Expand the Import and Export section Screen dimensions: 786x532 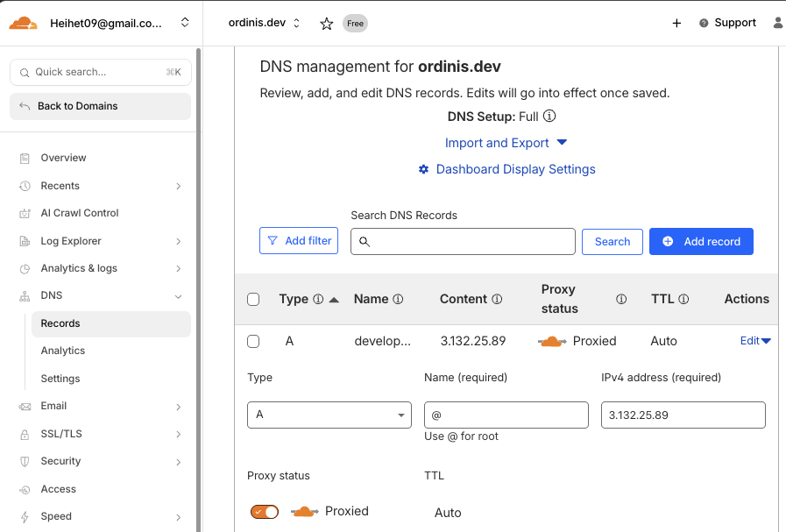[506, 143]
